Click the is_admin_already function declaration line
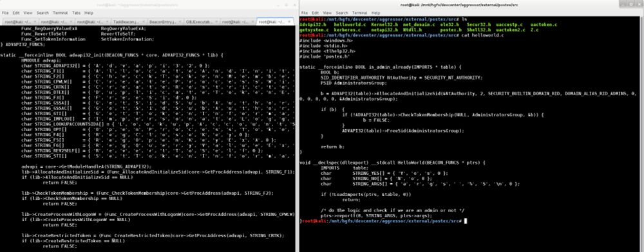The image size is (644, 252). [381, 67]
